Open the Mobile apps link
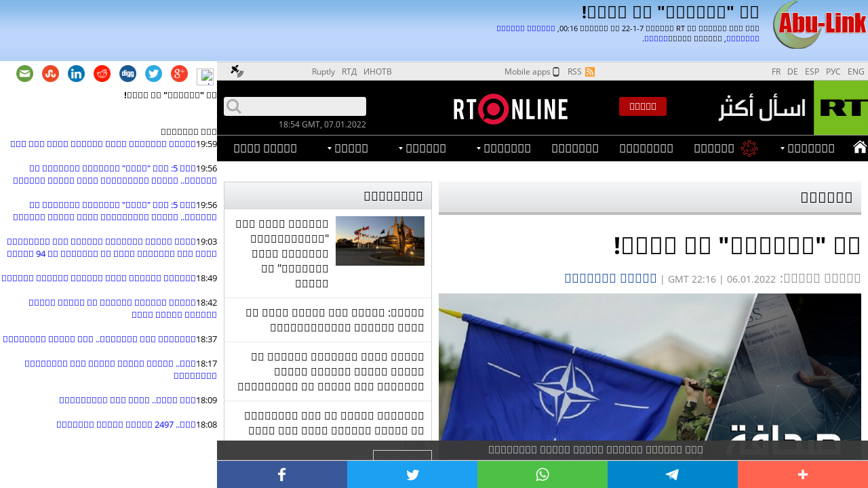868x488 pixels. pyautogui.click(x=532, y=72)
